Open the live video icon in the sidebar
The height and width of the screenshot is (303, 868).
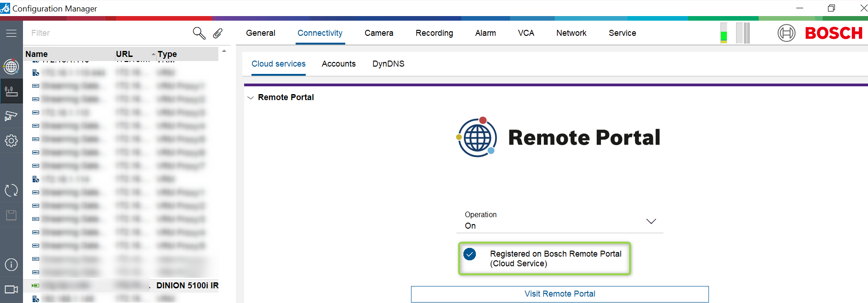click(x=11, y=289)
